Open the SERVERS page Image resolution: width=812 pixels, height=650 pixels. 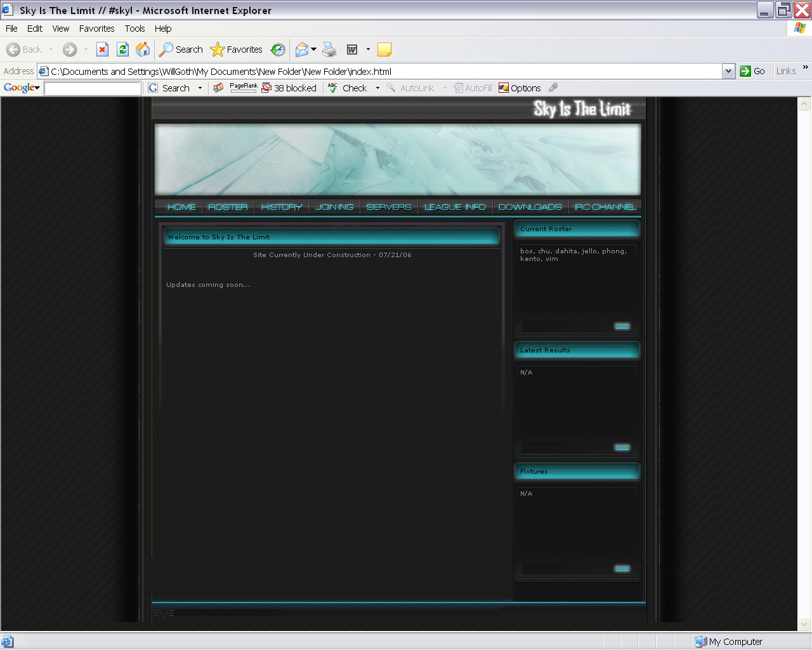point(389,208)
